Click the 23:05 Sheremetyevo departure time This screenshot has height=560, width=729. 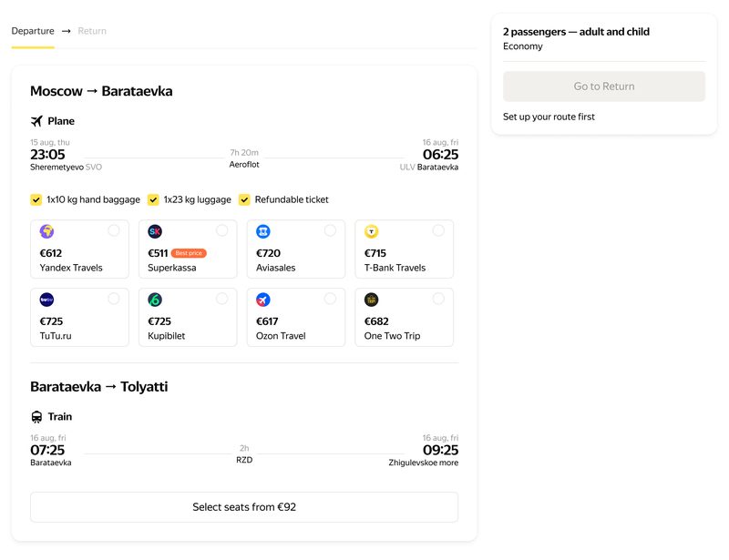coord(47,154)
